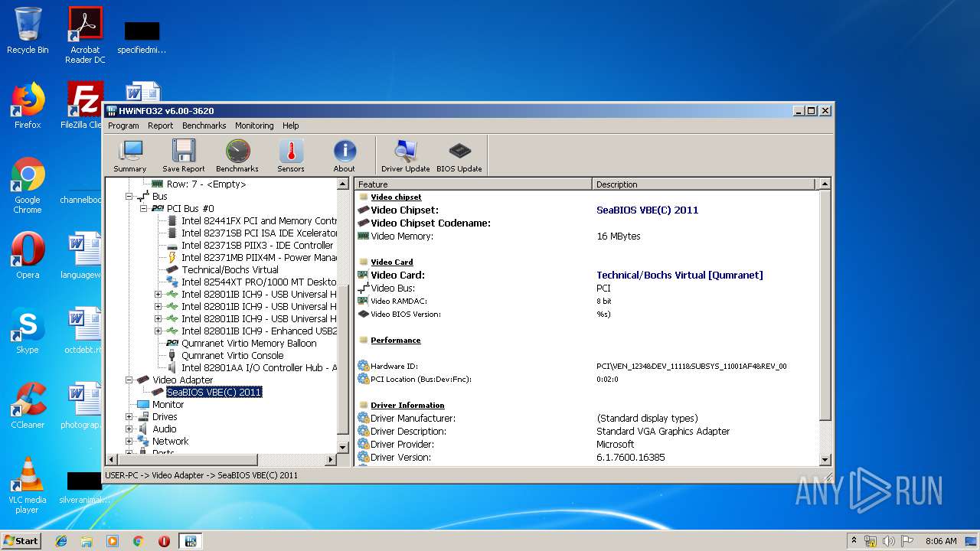
Task: Open Benchmarks from the toolbar
Action: [237, 156]
